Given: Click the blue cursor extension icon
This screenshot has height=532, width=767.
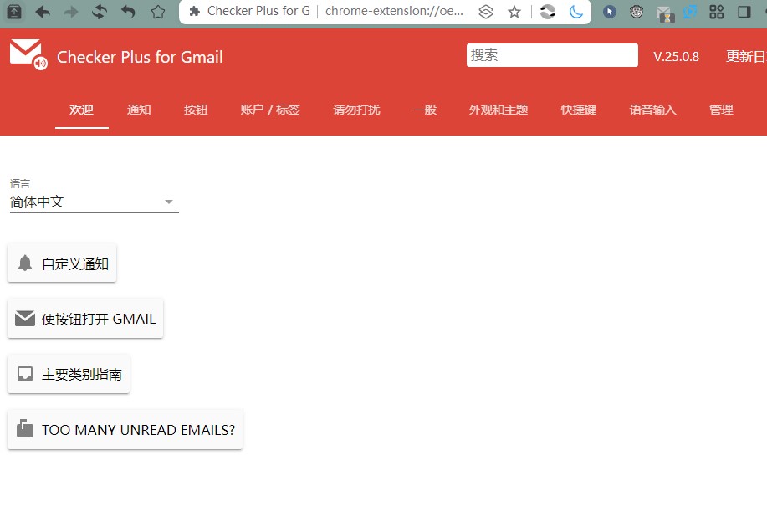Looking at the screenshot, I should tap(610, 12).
